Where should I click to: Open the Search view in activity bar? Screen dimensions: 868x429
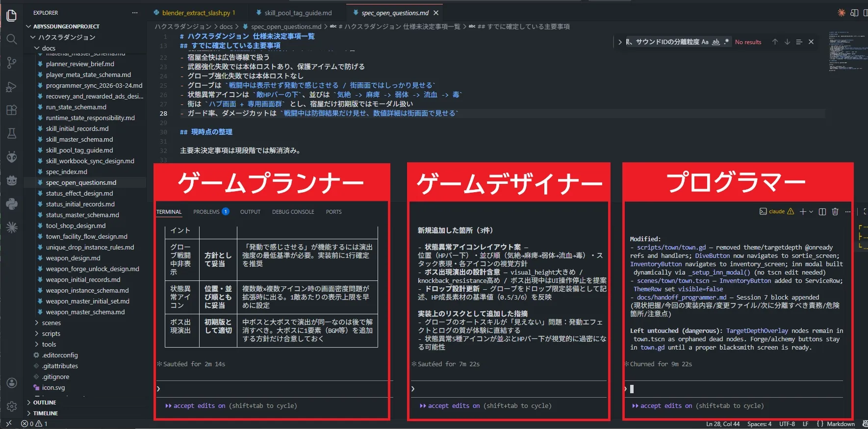click(12, 39)
